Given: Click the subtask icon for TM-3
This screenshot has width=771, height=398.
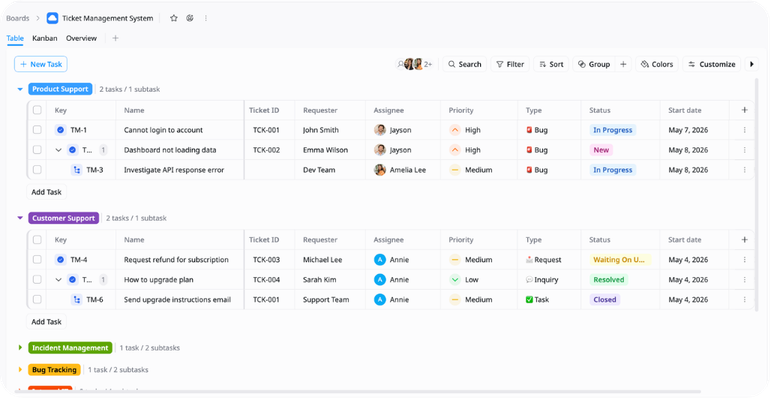Looking at the screenshot, I should pos(77,170).
